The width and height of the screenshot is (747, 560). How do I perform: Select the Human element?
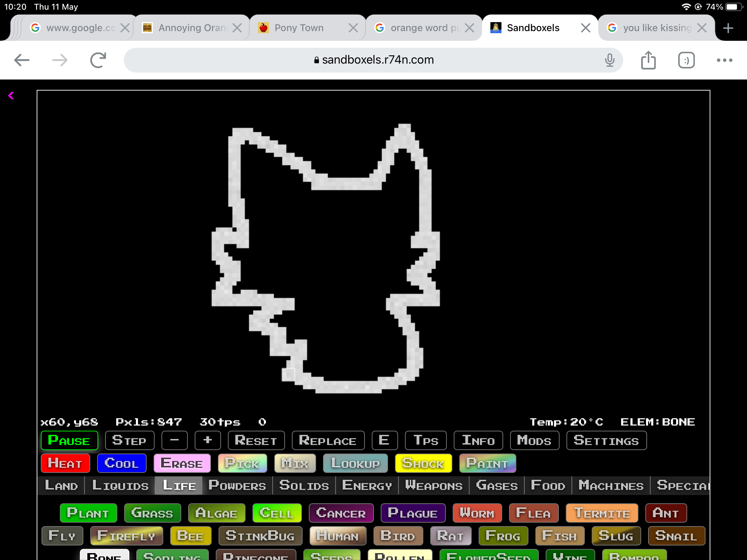click(338, 536)
